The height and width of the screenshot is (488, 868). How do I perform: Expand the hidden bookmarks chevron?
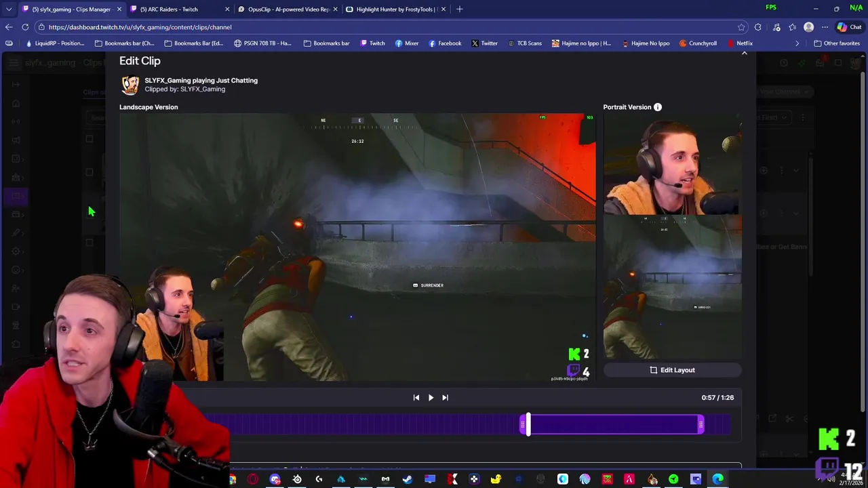pos(797,43)
